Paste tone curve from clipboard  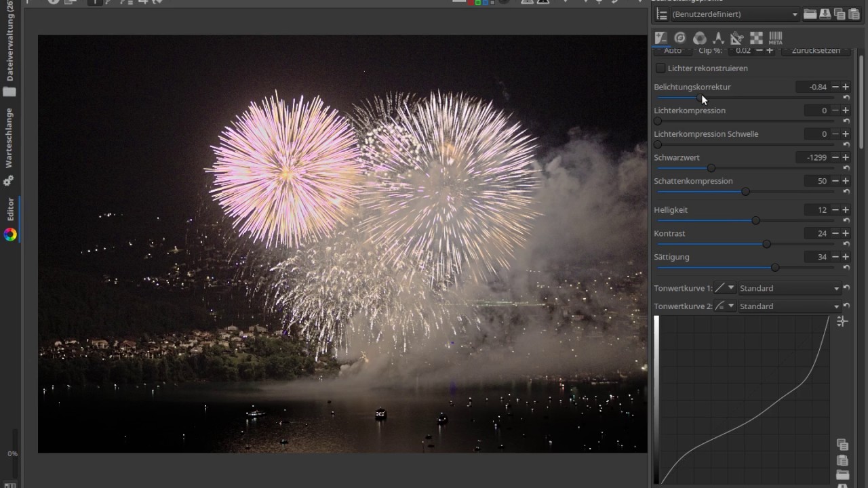coord(842,460)
